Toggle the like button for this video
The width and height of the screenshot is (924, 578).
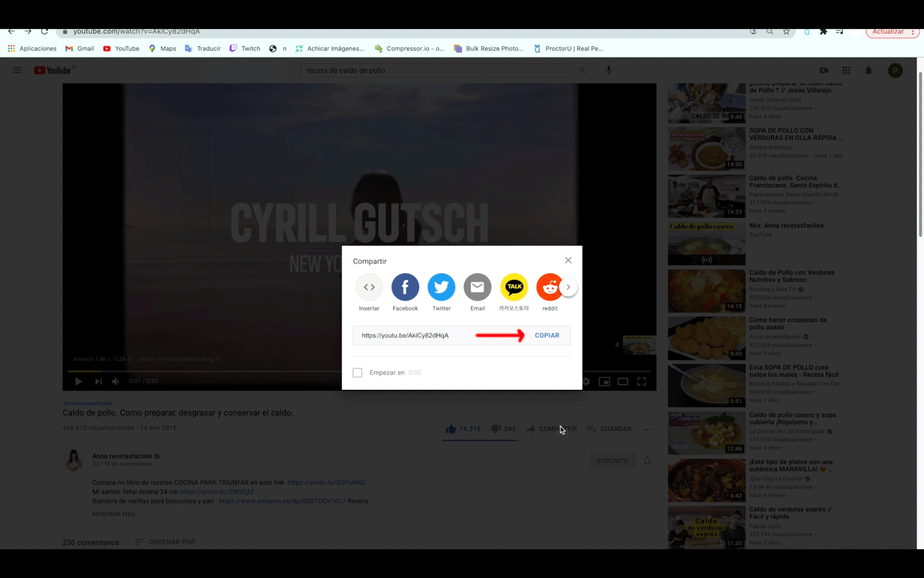451,429
